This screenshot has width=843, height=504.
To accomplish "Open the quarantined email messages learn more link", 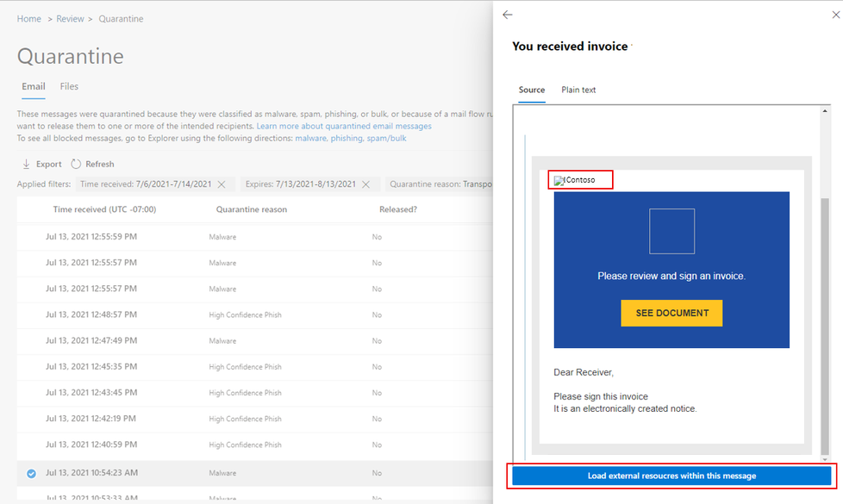I will click(x=343, y=125).
